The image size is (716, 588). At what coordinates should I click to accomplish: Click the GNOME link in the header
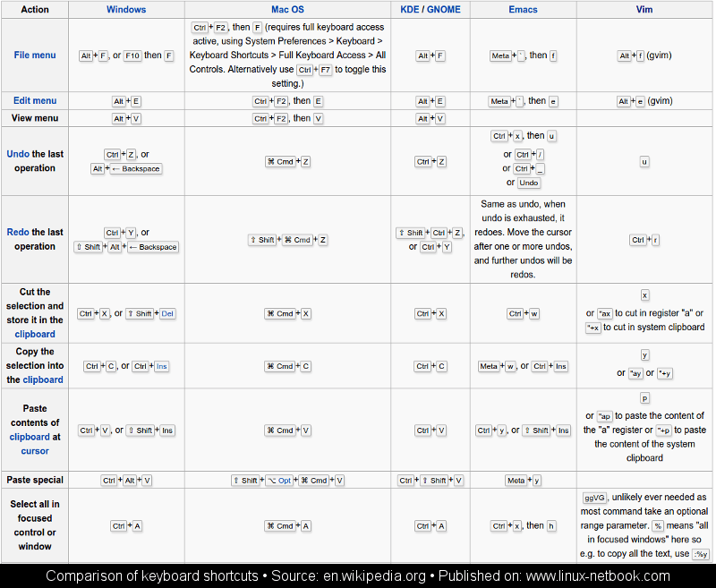pos(444,10)
